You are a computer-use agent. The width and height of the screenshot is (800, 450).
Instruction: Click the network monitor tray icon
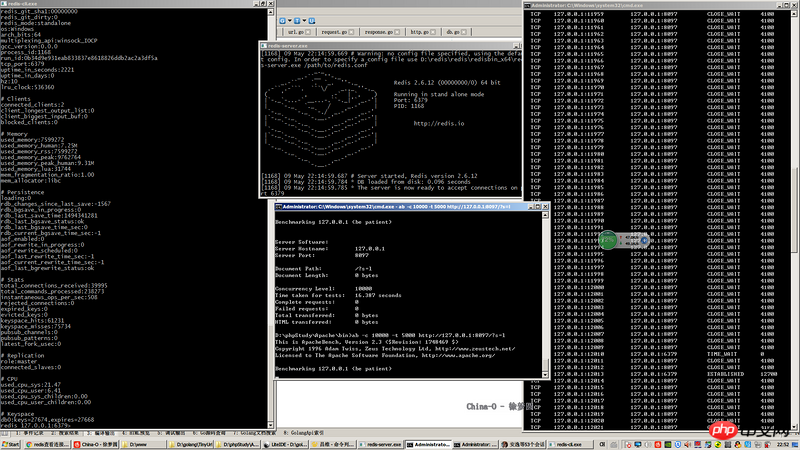[638, 444]
